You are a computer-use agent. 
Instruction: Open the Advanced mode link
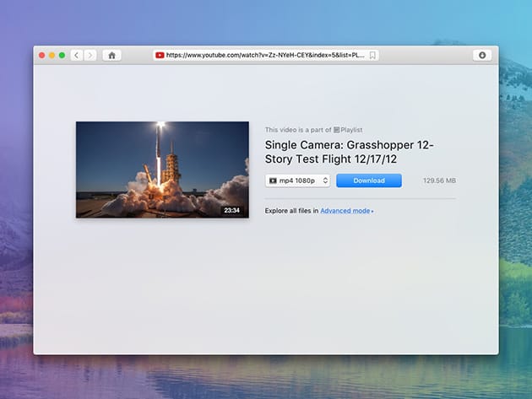(345, 211)
